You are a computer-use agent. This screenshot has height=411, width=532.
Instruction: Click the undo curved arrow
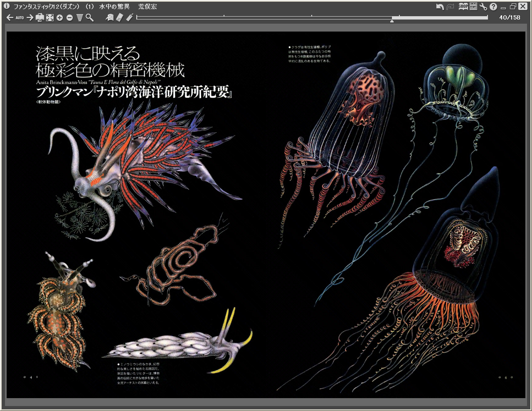(440, 7)
